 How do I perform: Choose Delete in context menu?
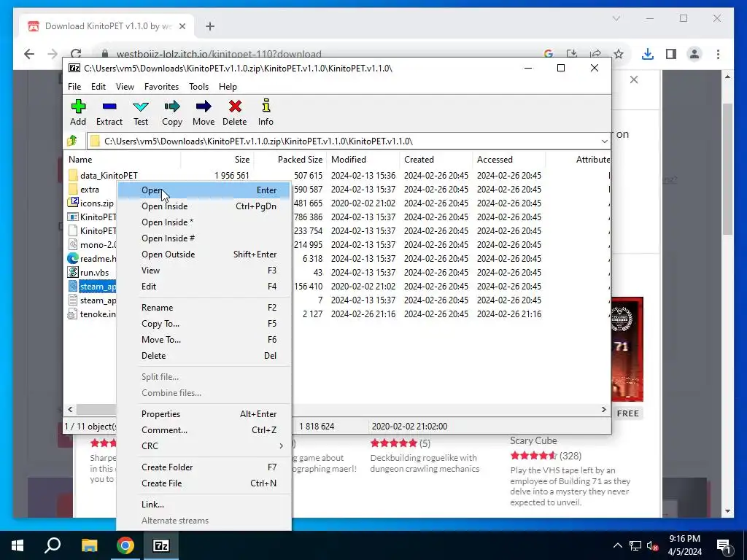(204, 356)
